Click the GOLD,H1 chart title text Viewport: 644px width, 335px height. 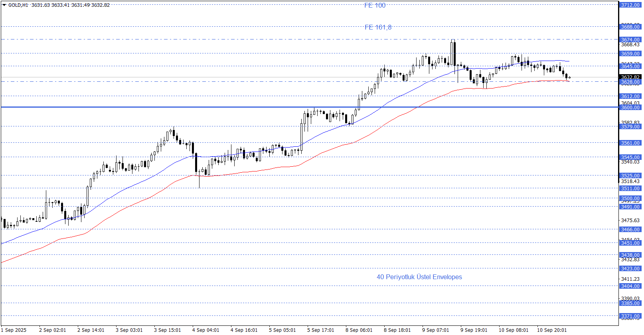[18, 5]
